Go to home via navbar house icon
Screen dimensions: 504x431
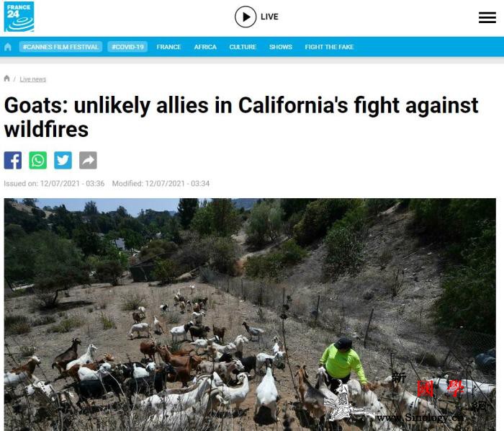pyautogui.click(x=8, y=47)
